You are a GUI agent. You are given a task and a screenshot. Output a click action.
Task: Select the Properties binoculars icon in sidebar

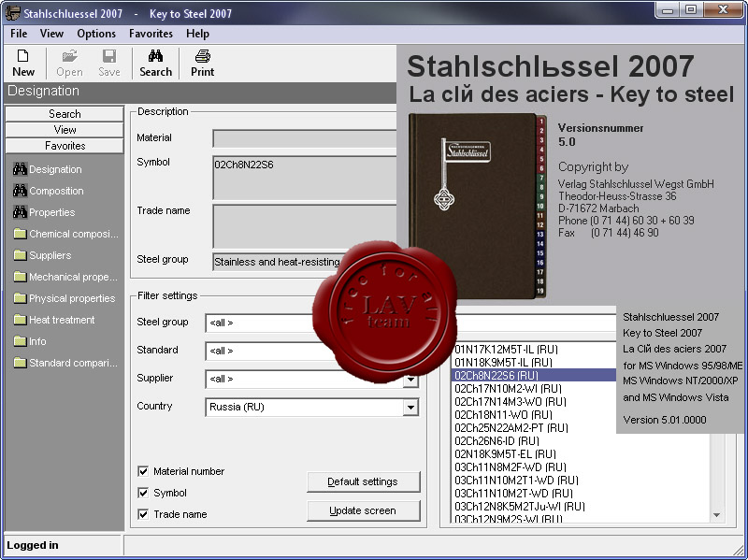pyautogui.click(x=20, y=212)
